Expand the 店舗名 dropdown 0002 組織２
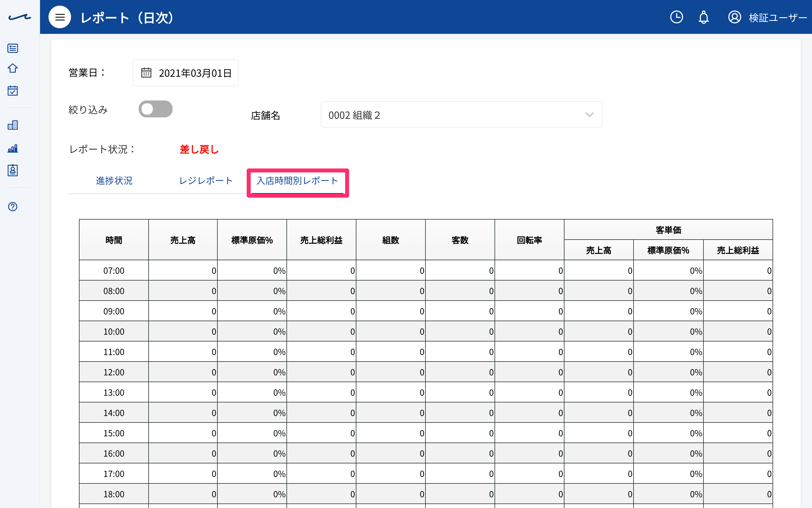The image size is (812, 508). pyautogui.click(x=461, y=115)
